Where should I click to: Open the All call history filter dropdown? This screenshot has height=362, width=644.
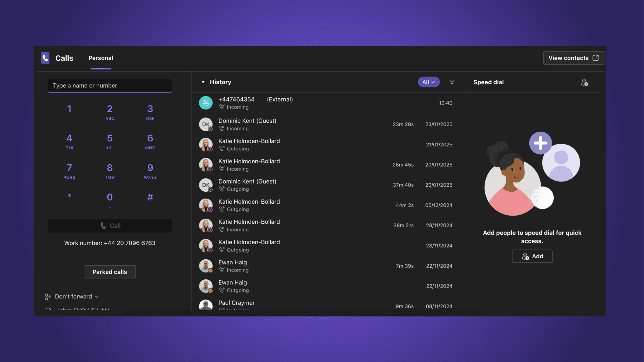428,82
